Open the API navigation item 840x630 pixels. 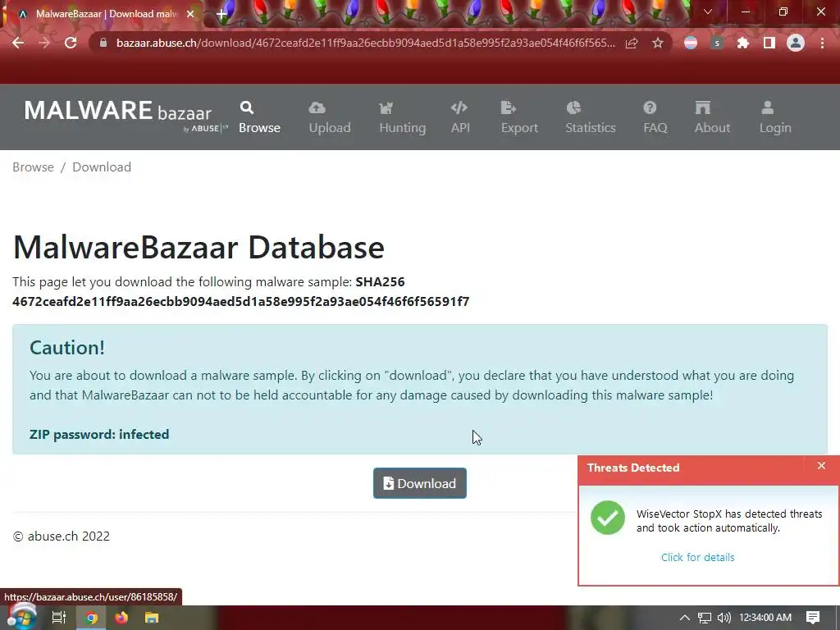[x=460, y=117]
